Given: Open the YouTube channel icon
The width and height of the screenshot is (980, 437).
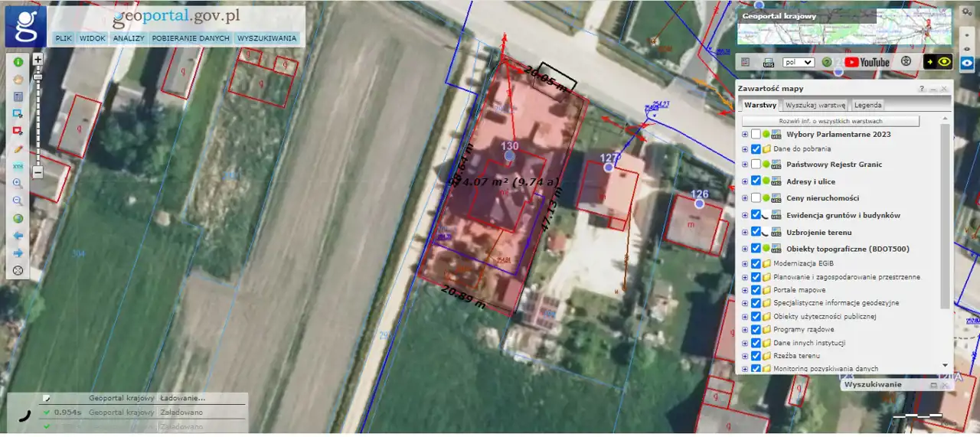Looking at the screenshot, I should (x=867, y=62).
